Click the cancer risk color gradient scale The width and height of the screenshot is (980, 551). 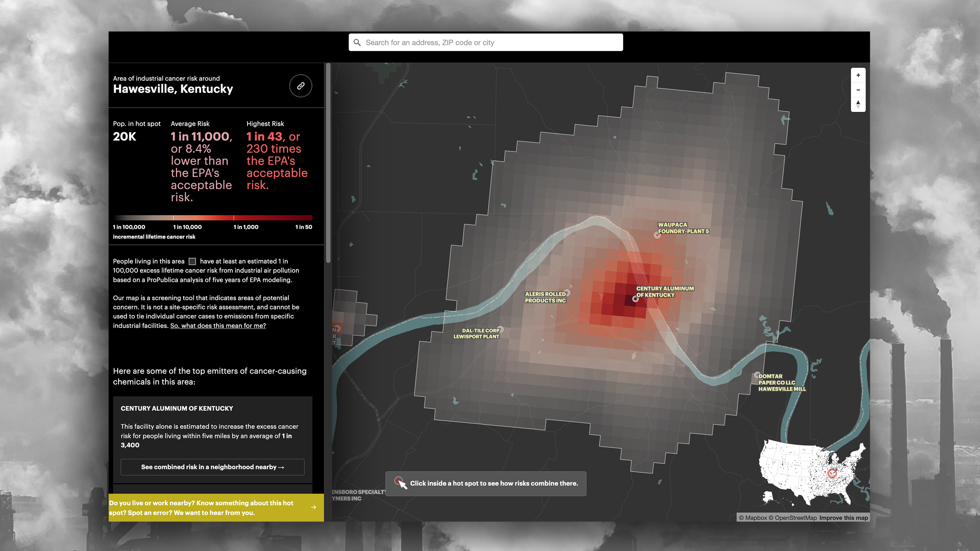click(x=213, y=218)
